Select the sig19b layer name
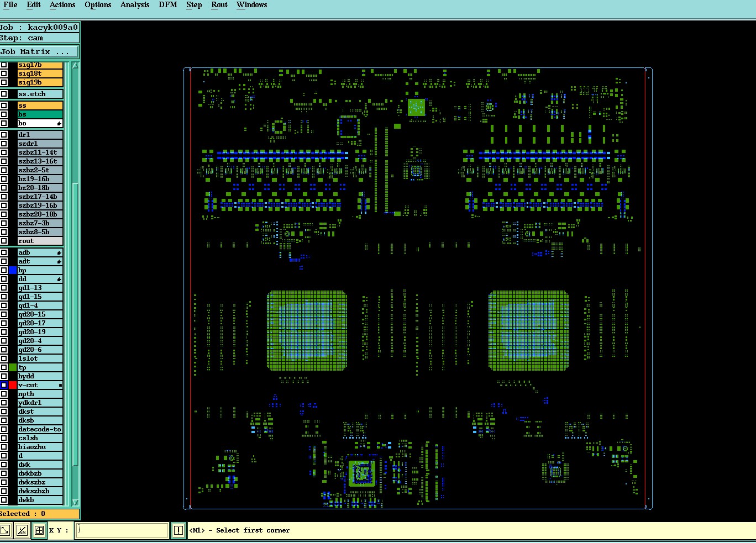The height and width of the screenshot is (543, 756). (40, 82)
